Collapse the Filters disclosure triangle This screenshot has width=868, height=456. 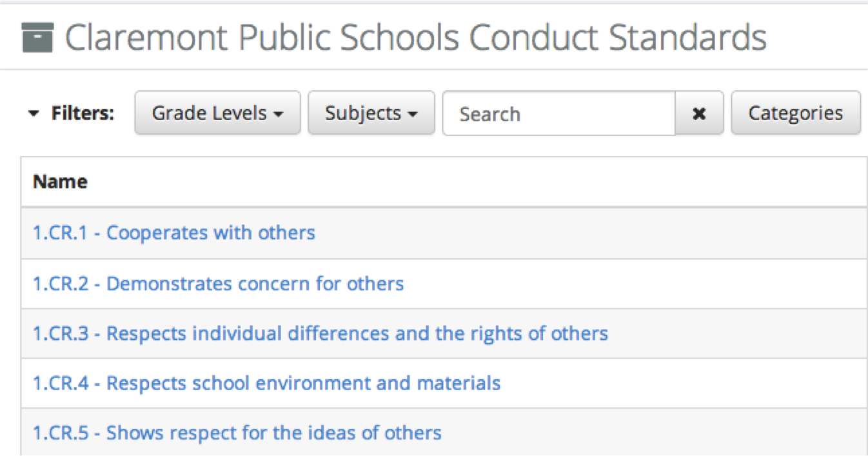(34, 114)
